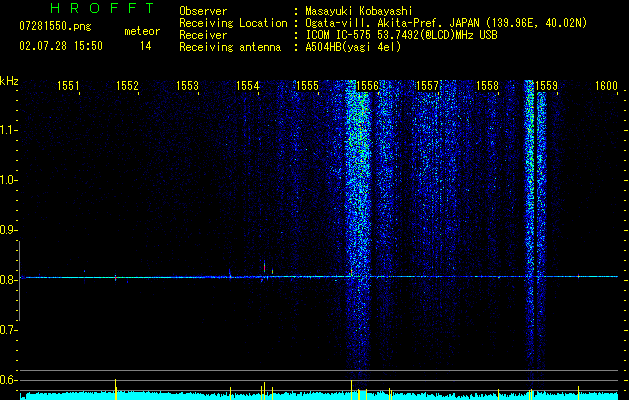Click the 0.6 kHz frequency label

pos(7,380)
